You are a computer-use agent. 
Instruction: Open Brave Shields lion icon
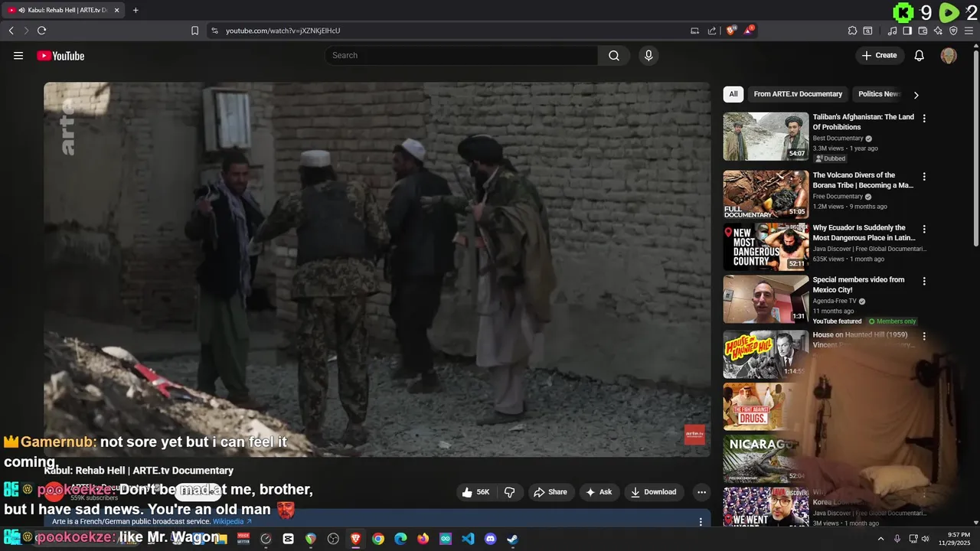click(x=731, y=31)
